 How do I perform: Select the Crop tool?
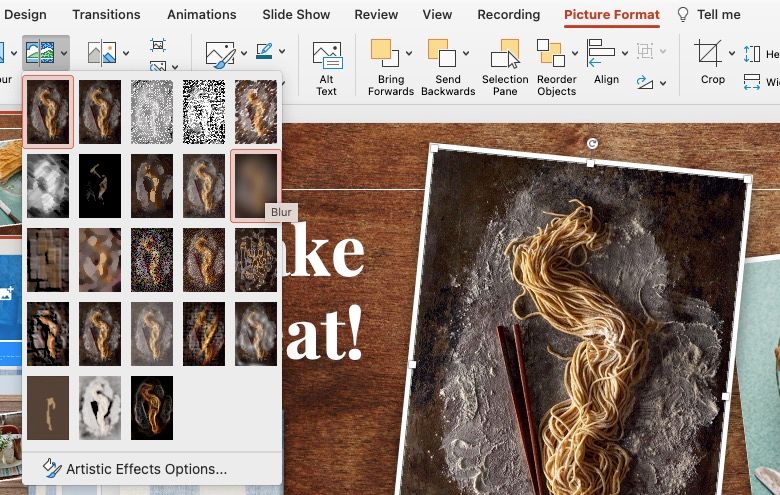pyautogui.click(x=709, y=55)
